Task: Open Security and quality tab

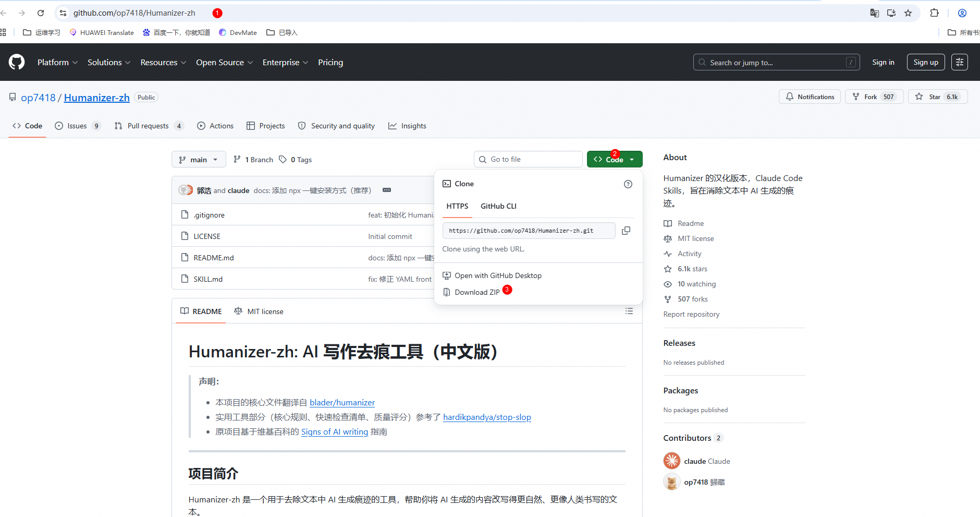Action: (x=336, y=126)
